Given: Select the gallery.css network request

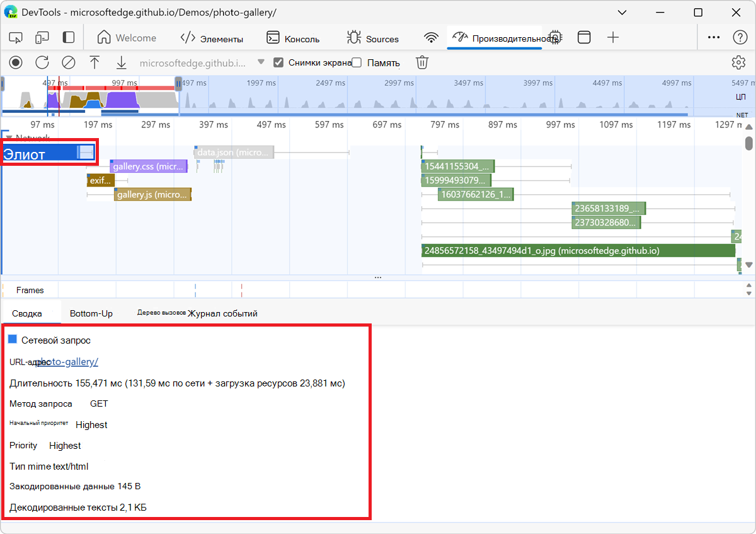Looking at the screenshot, I should point(149,166).
